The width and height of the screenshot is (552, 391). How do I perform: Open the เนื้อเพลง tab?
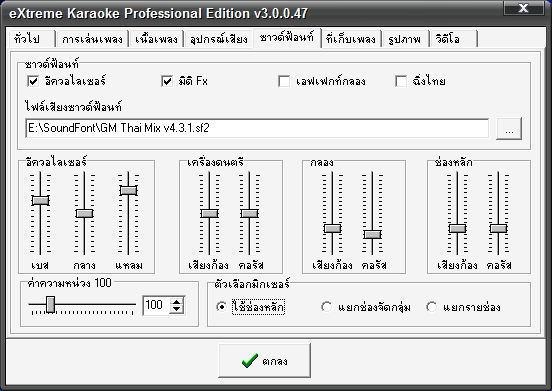156,39
